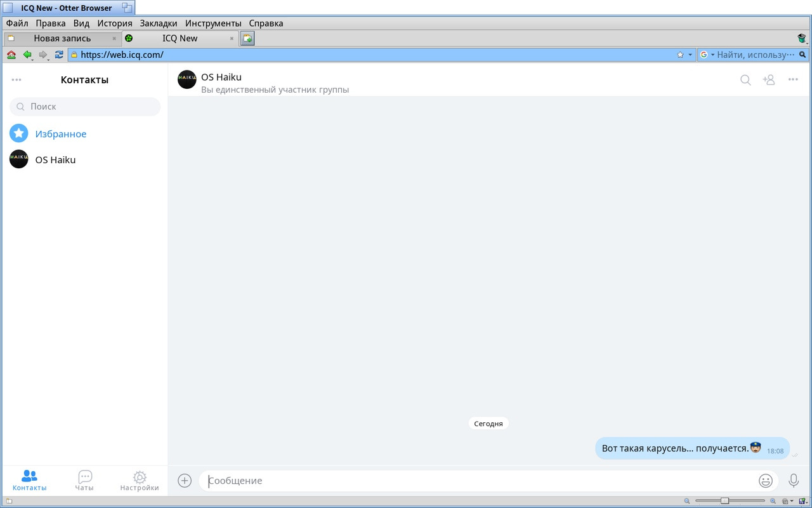This screenshot has width=812, height=508.
Task: Open the status bar rightmost page options dropdown
Action: click(803, 501)
